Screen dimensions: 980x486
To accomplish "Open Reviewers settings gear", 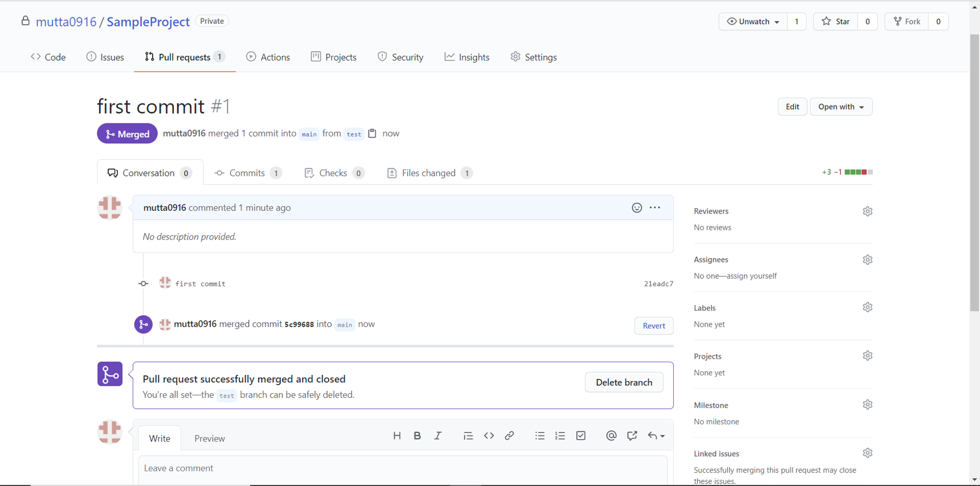I will [x=867, y=211].
